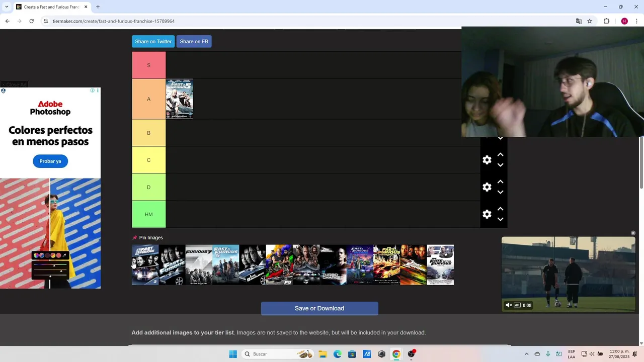The height and width of the screenshot is (362, 644).
Task: Move tier HM row down
Action: [x=500, y=219]
